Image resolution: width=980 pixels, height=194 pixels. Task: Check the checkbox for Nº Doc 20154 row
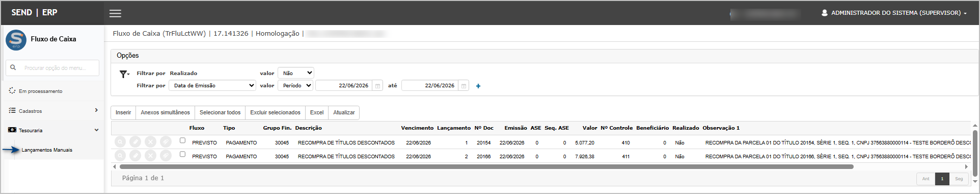pyautogui.click(x=182, y=140)
